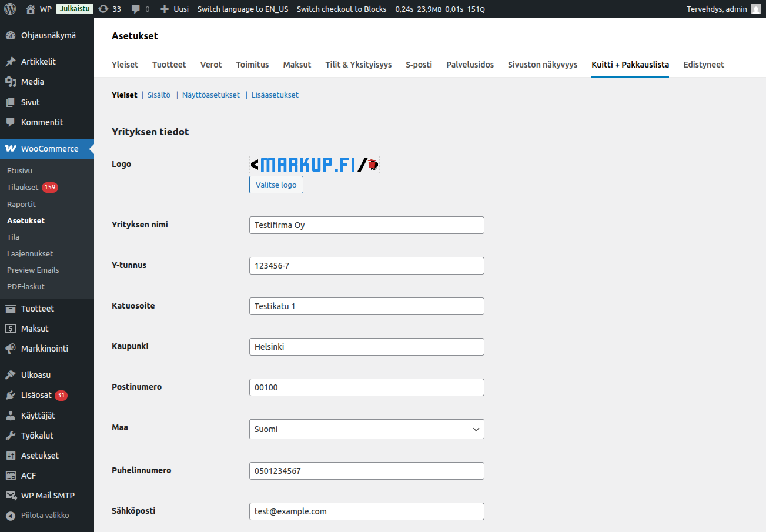Viewport: 766px width, 532px height.
Task: Open the Media library menu item
Action: pos(32,82)
